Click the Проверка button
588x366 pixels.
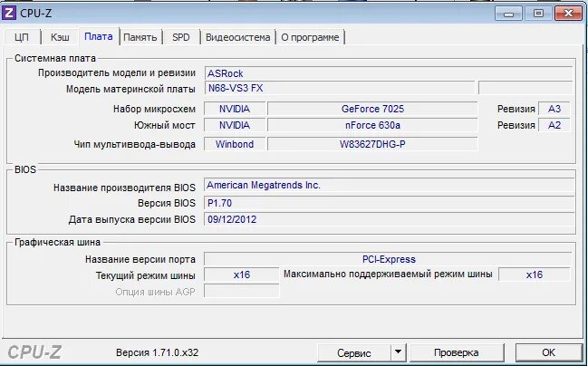[457, 353]
